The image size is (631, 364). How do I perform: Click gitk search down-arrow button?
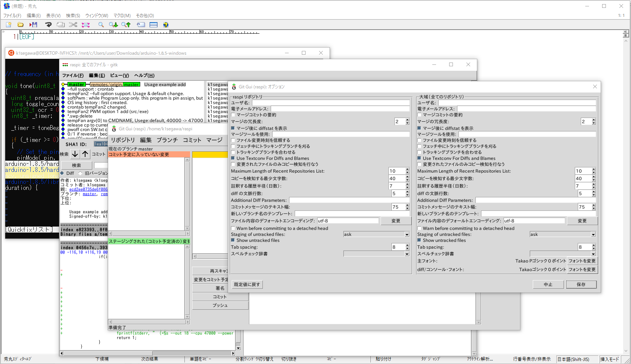75,154
